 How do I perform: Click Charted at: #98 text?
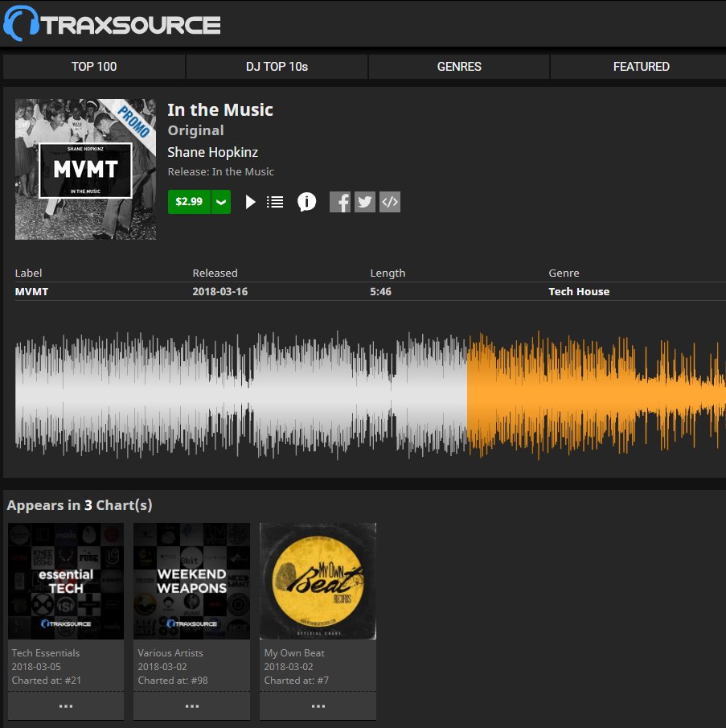pos(173,681)
